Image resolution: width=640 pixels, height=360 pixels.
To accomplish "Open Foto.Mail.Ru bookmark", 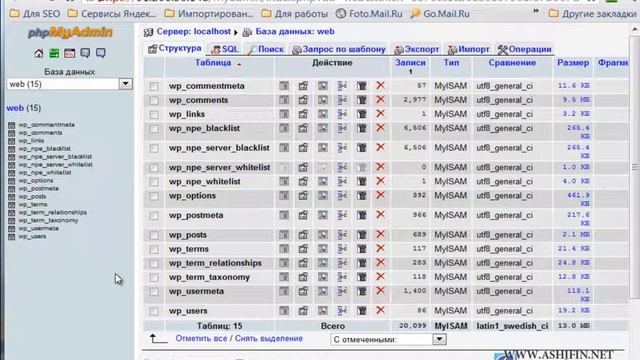I will 369,14.
